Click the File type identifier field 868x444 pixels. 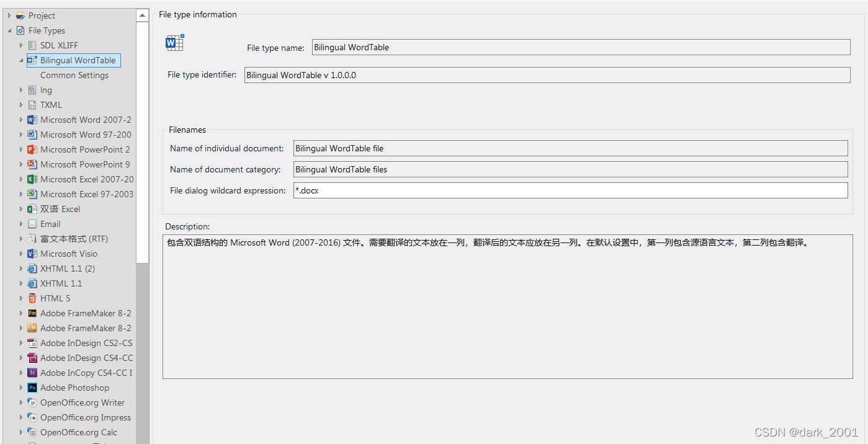click(547, 75)
